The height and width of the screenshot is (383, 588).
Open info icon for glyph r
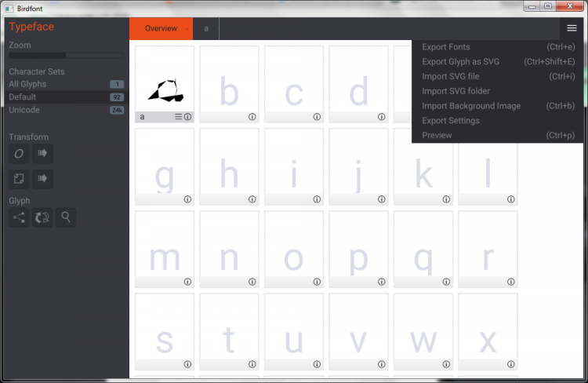tap(510, 282)
